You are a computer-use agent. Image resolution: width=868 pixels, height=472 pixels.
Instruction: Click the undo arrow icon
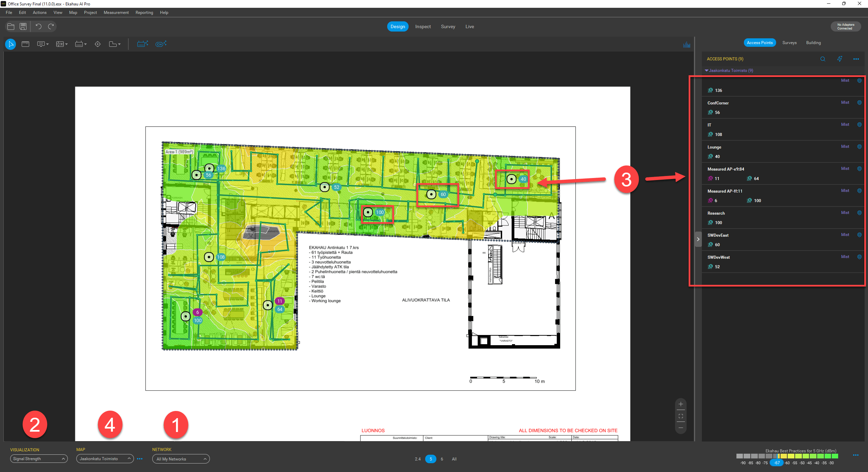[x=38, y=26]
